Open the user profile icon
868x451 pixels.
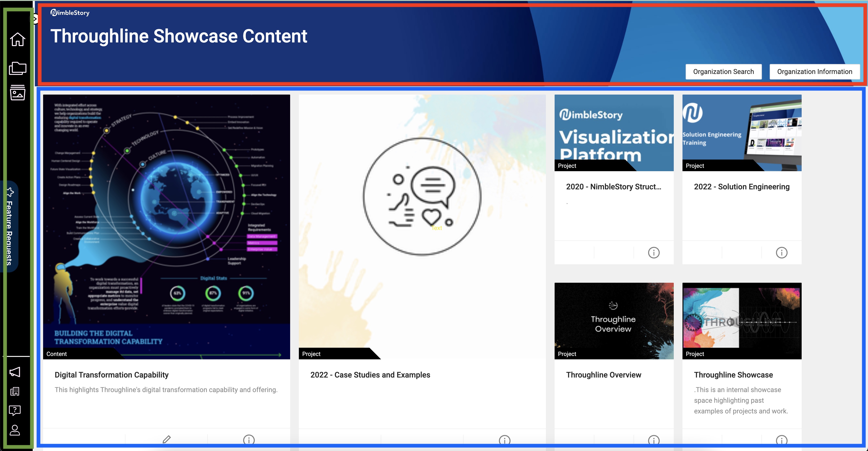point(15,430)
